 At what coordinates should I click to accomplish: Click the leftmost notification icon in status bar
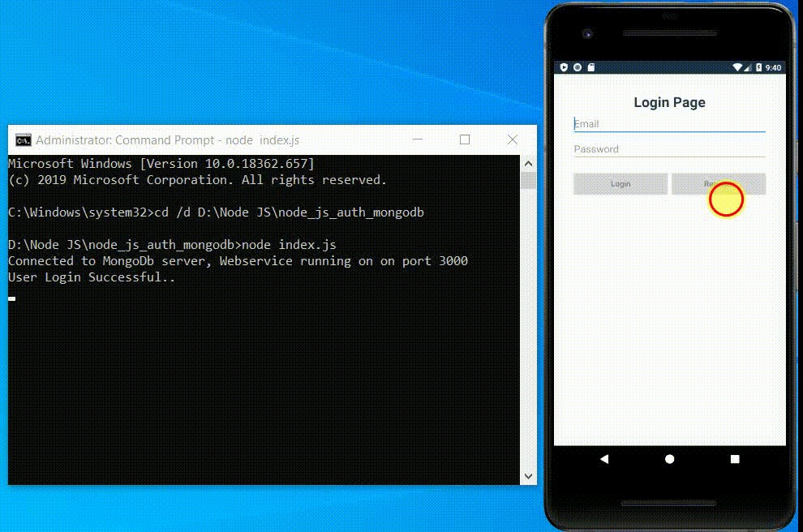565,66
